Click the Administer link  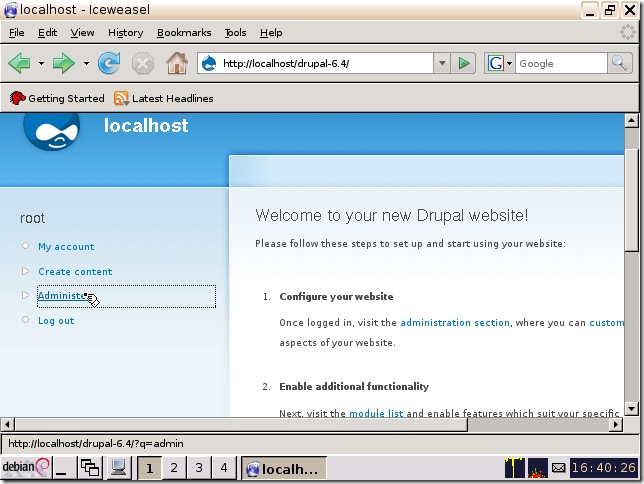[x=63, y=295]
